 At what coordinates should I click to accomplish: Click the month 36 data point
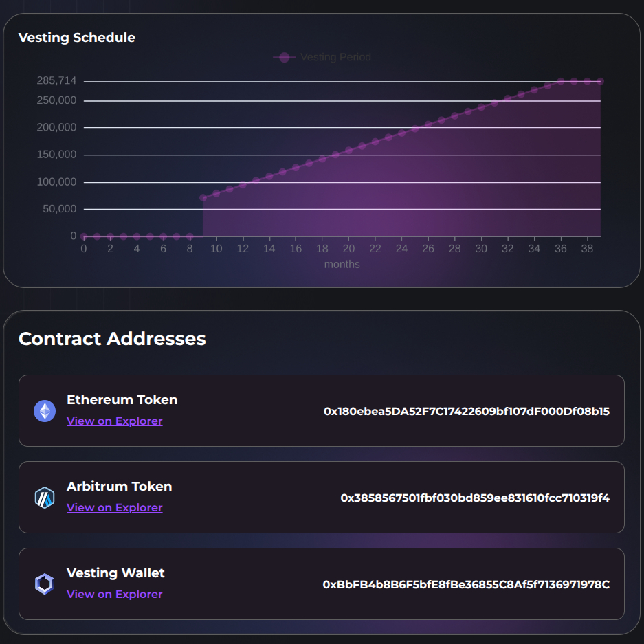pyautogui.click(x=561, y=81)
